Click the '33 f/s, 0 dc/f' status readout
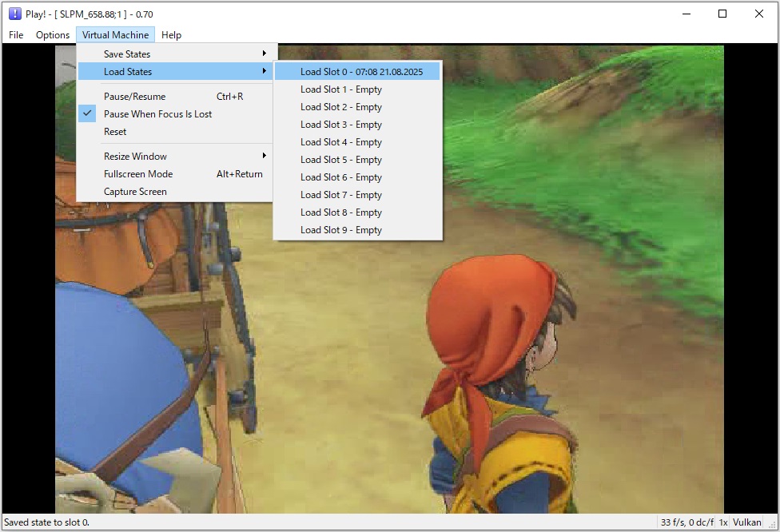Viewport: 780px width, 532px height. point(687,522)
